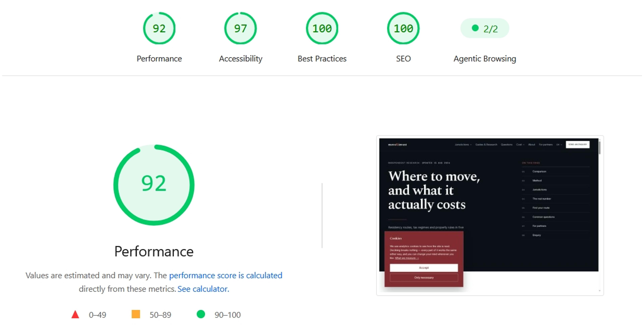The width and height of the screenshot is (644, 327).
Task: Click the red triangle 0–49 legend icon
Action: pyautogui.click(x=75, y=314)
